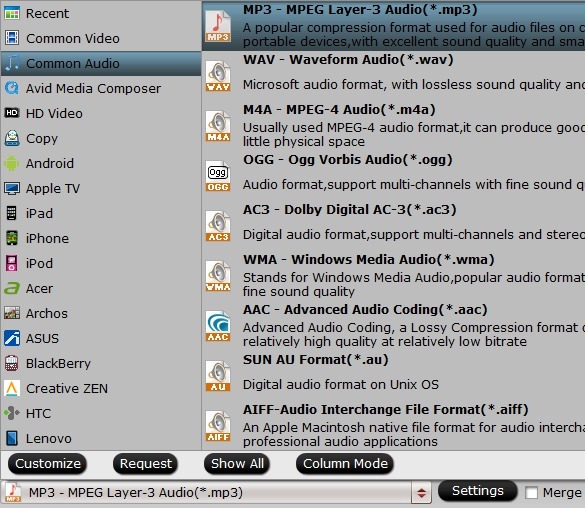Screen dimensions: 585x508
Task: Click the green Acer logo icon
Action: pyautogui.click(x=12, y=288)
